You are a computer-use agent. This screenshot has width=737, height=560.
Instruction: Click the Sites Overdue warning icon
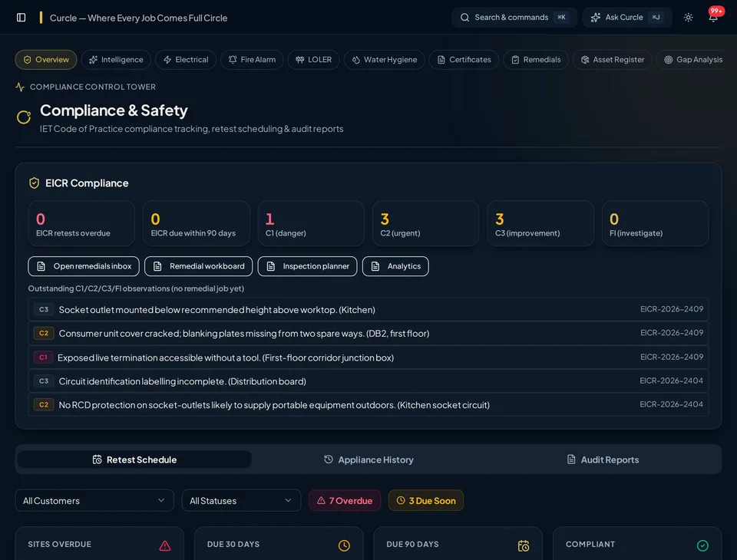point(164,545)
